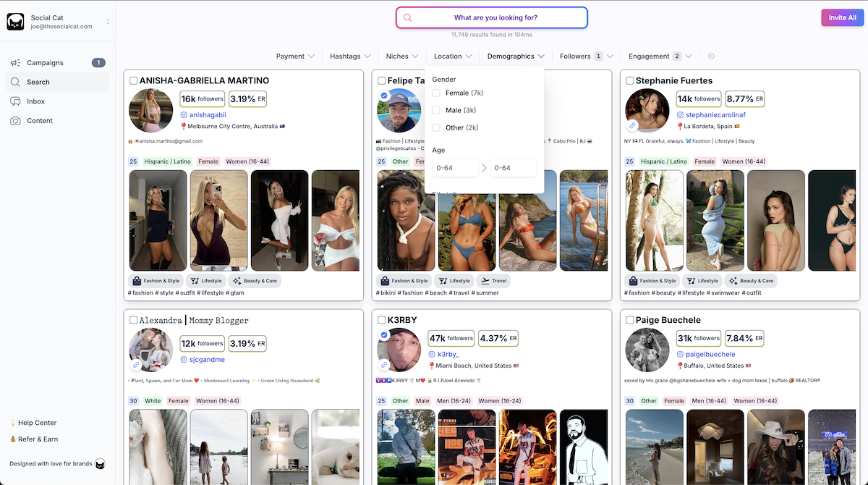868x485 pixels.
Task: Select Alexandra Mommy Blogger card checkbox
Action: (133, 320)
